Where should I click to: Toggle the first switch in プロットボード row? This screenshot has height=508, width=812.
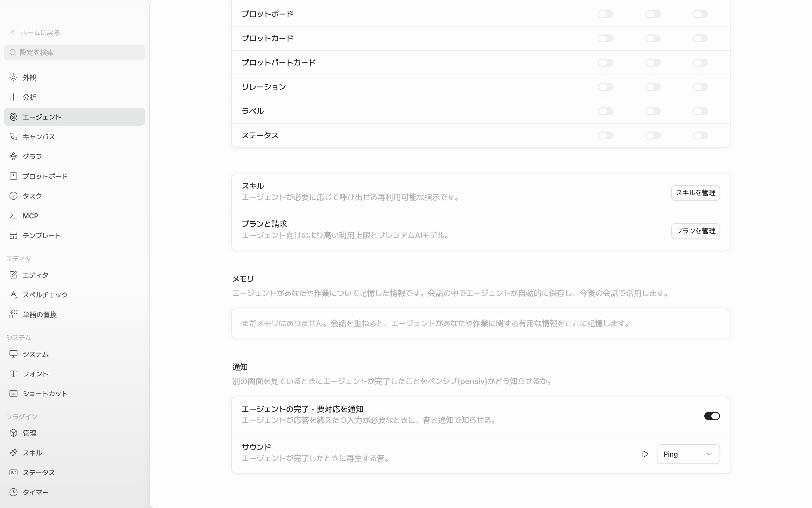click(606, 14)
